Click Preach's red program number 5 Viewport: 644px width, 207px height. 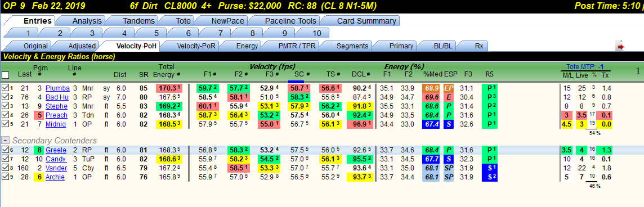coord(39,115)
